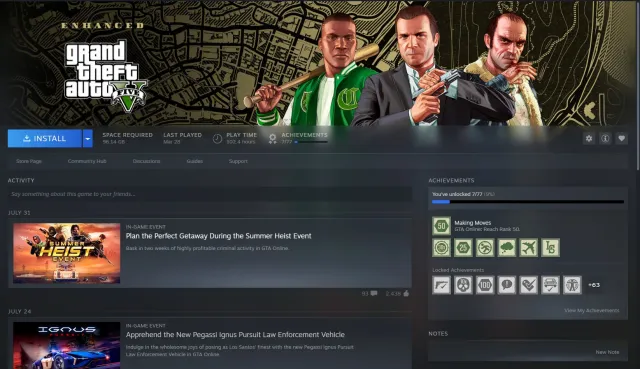Click the locked skull-face achievement icon

[x=463, y=285]
